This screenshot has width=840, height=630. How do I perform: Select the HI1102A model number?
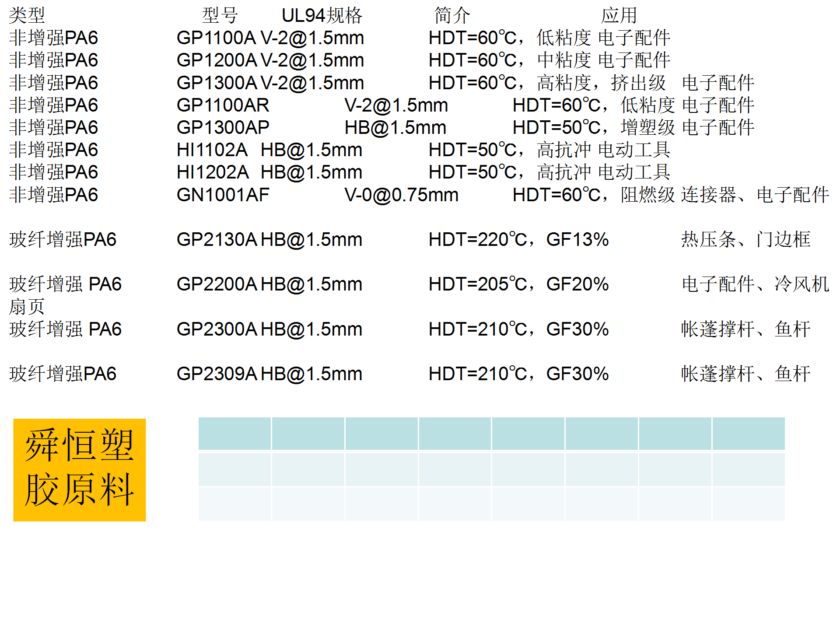click(212, 150)
